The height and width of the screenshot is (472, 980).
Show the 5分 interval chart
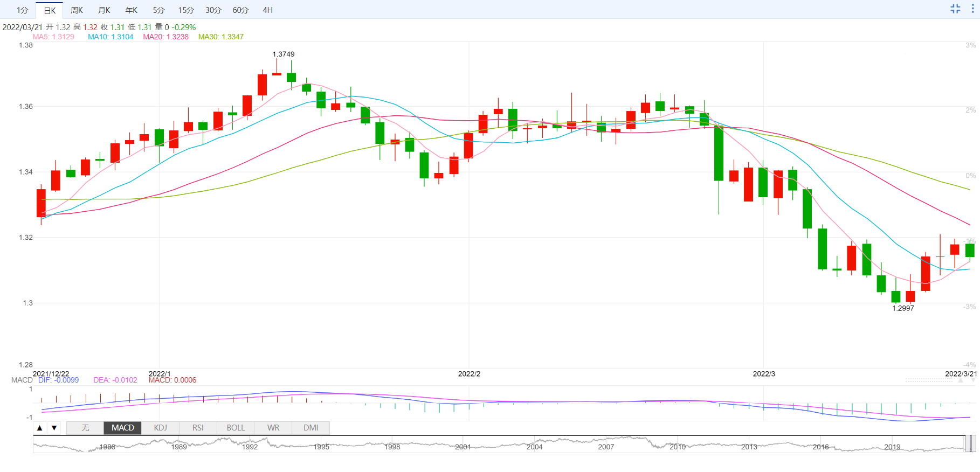tap(158, 10)
